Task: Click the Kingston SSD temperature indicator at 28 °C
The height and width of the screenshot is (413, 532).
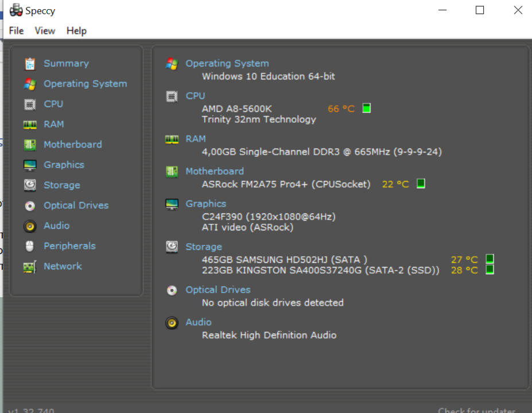Action: [490, 270]
